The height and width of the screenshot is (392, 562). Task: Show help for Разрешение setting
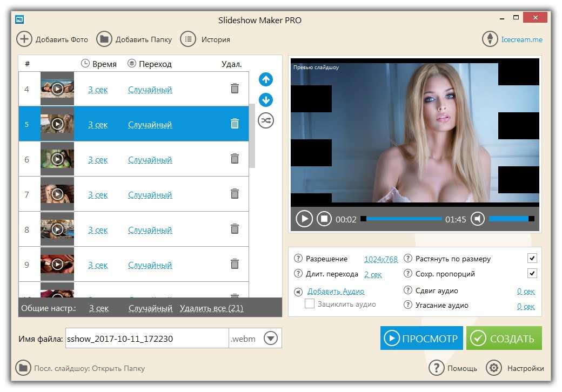point(298,259)
